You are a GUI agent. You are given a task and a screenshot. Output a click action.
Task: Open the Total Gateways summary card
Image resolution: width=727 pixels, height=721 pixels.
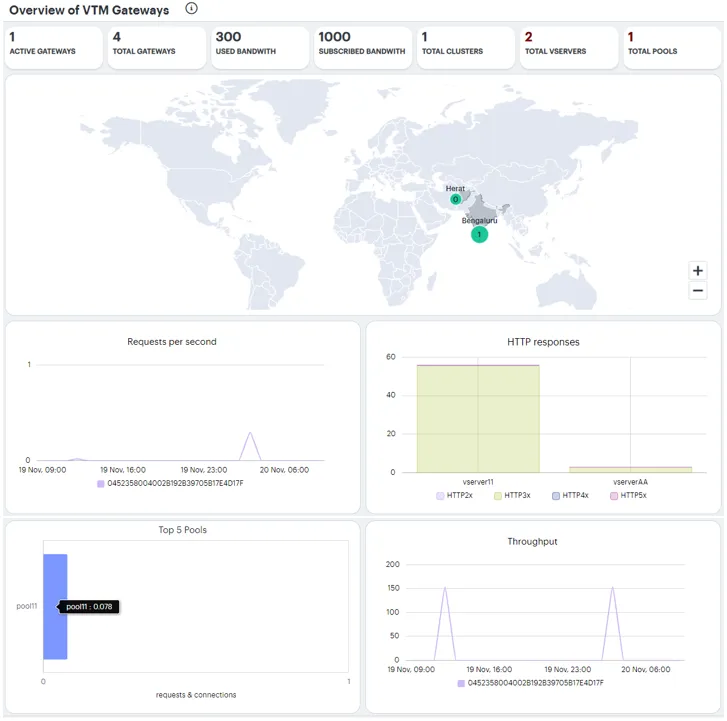pyautogui.click(x=157, y=47)
